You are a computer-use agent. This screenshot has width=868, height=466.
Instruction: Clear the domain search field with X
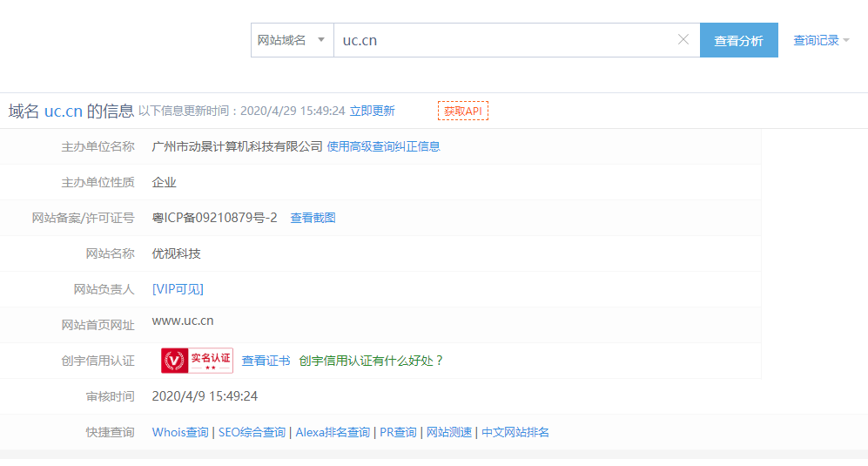tap(683, 39)
